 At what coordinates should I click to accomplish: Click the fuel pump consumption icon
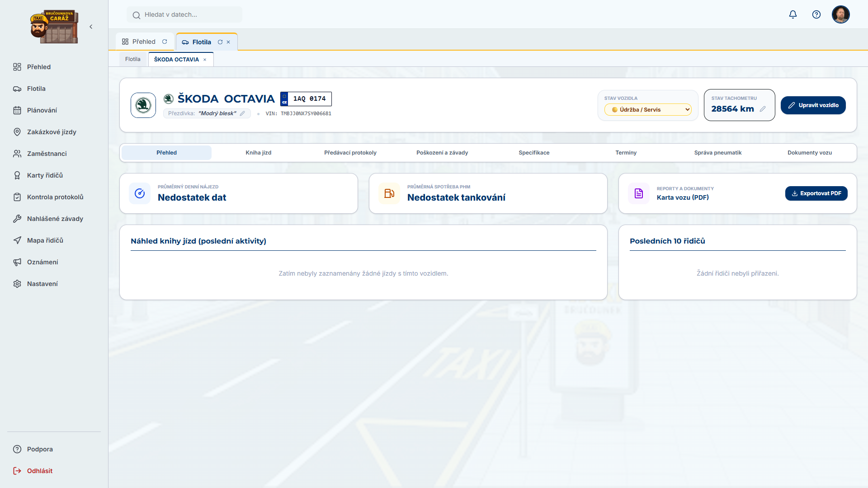[389, 193]
